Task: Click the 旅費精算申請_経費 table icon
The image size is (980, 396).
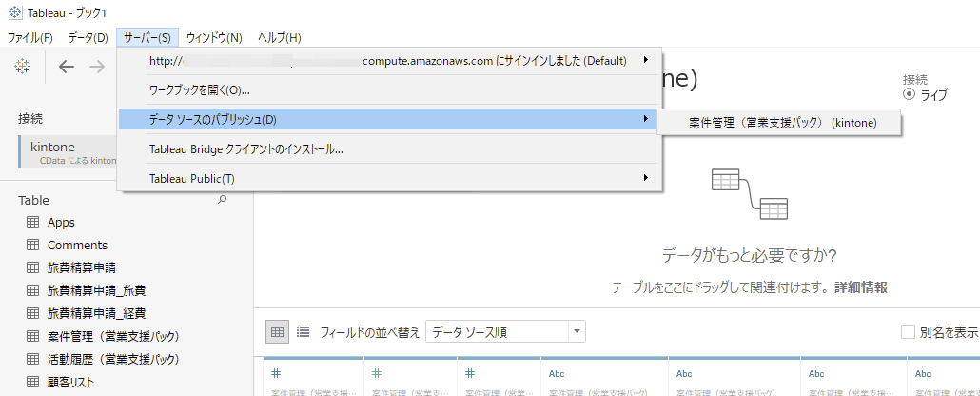Action: [x=33, y=313]
